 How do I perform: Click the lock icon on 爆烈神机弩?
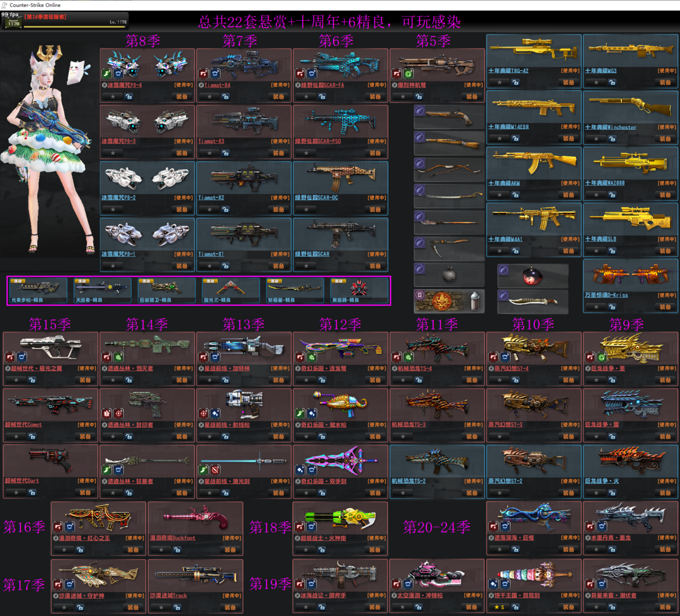pyautogui.click(x=419, y=97)
